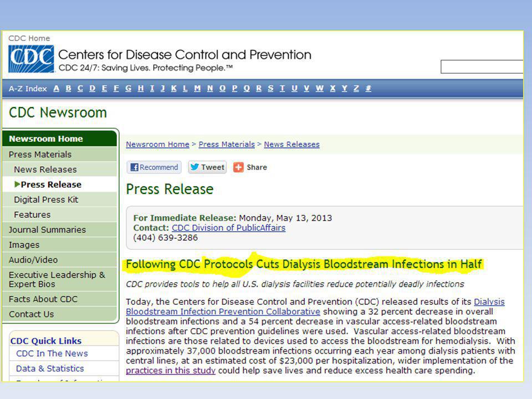Open 'practices in this study' link

pyautogui.click(x=171, y=371)
